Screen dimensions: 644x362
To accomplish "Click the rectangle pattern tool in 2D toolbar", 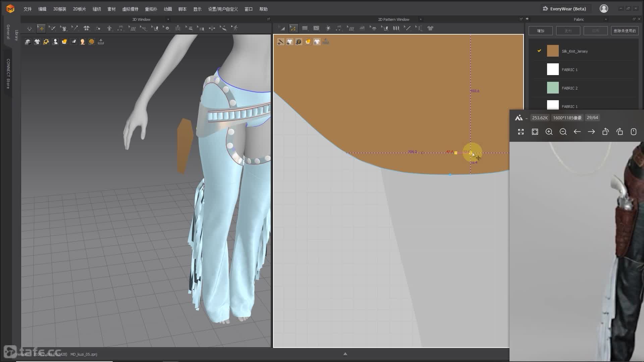I will [305, 28].
